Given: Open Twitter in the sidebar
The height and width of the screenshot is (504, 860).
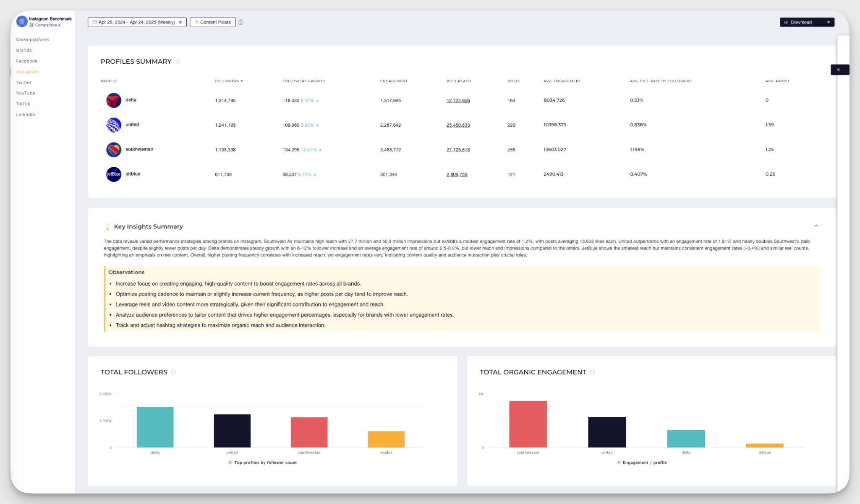Looking at the screenshot, I should tap(24, 82).
